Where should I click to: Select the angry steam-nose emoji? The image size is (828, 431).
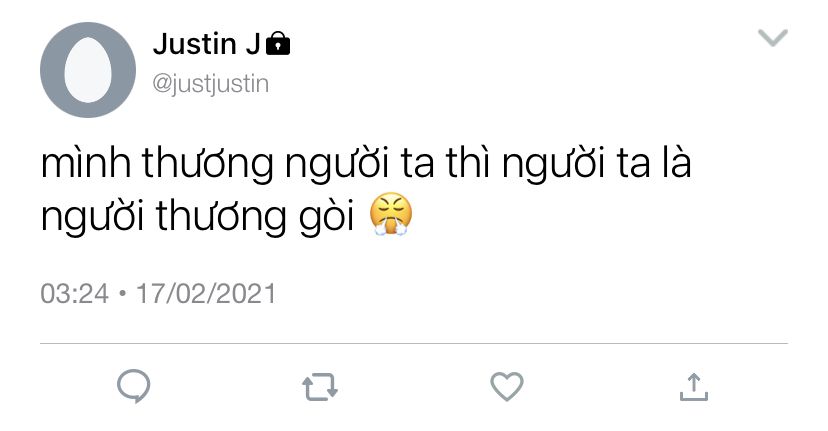point(391,214)
